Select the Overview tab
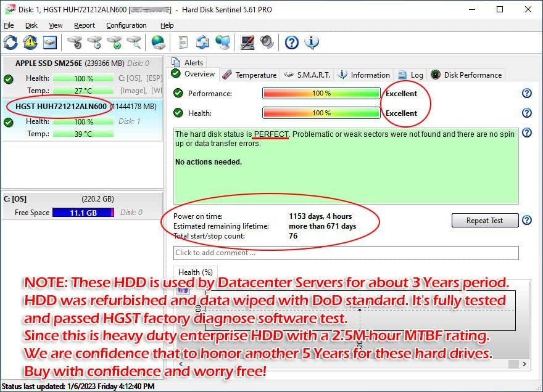This screenshot has width=543, height=392. [x=193, y=74]
